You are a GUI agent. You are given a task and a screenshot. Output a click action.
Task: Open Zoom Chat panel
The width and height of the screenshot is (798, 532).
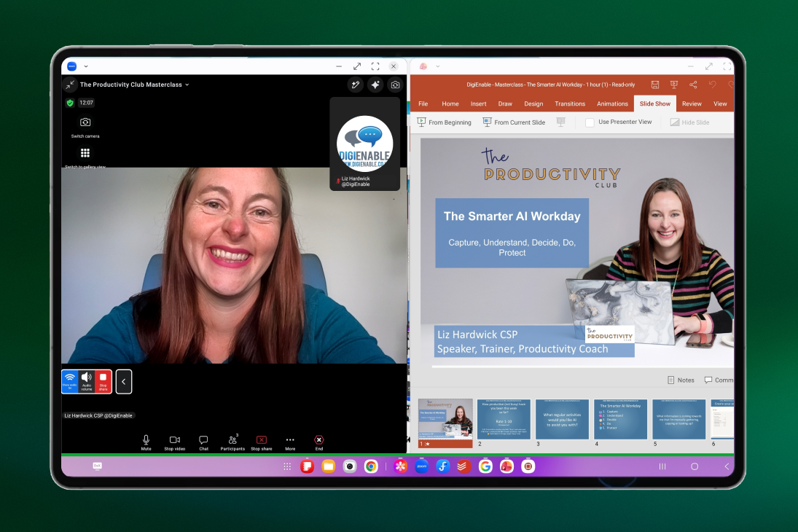203,443
